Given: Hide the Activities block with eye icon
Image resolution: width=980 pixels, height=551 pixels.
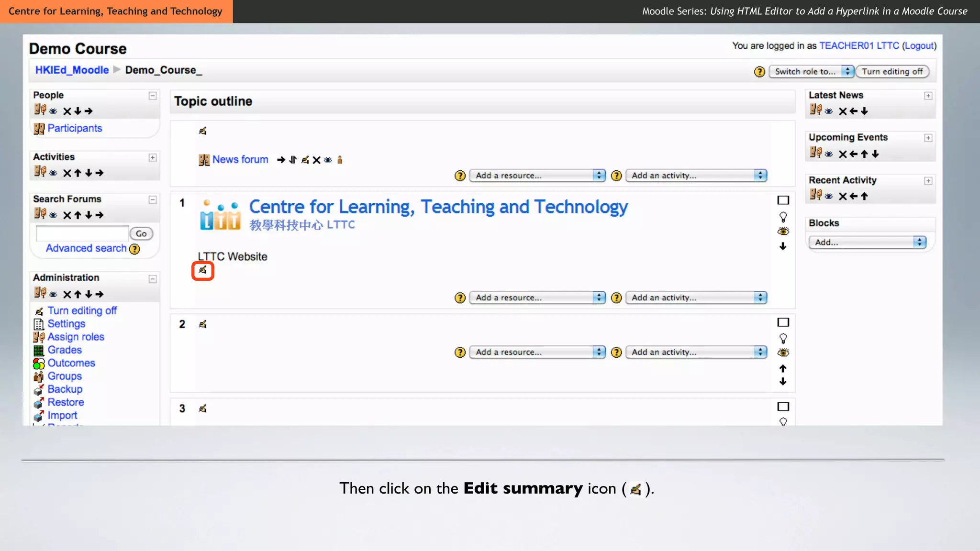Looking at the screenshot, I should [53, 173].
